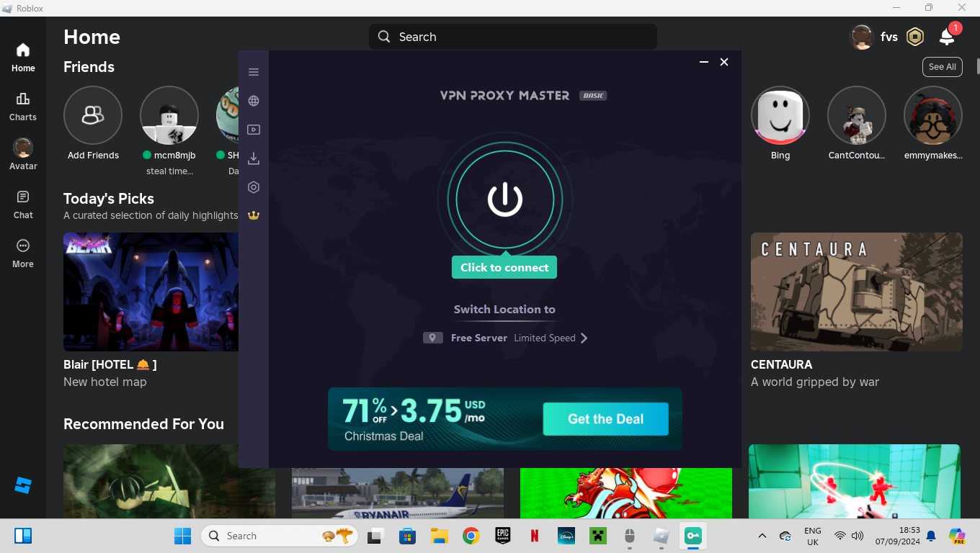
Task: Open friend CantContou... avatar
Action: pos(857,115)
